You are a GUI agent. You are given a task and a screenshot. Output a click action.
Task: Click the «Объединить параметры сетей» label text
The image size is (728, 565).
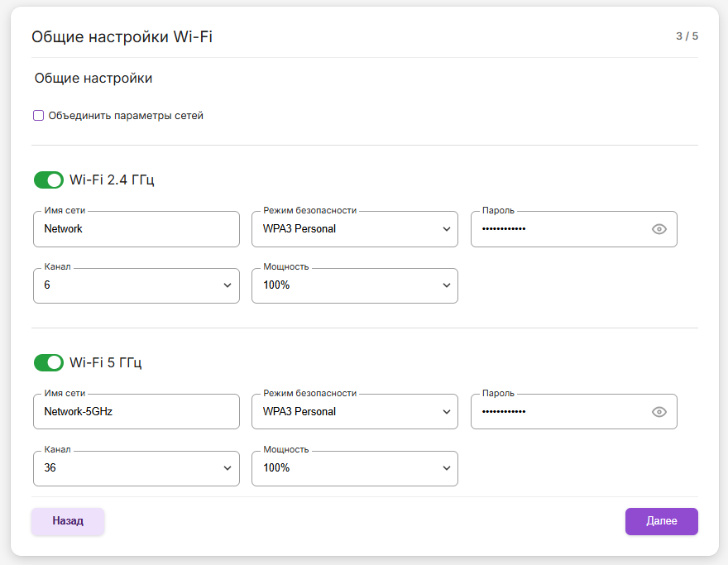click(x=126, y=116)
